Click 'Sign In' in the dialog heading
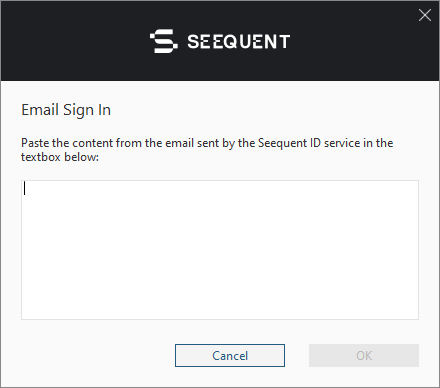Viewport: 440px width, 388px height. (x=87, y=110)
